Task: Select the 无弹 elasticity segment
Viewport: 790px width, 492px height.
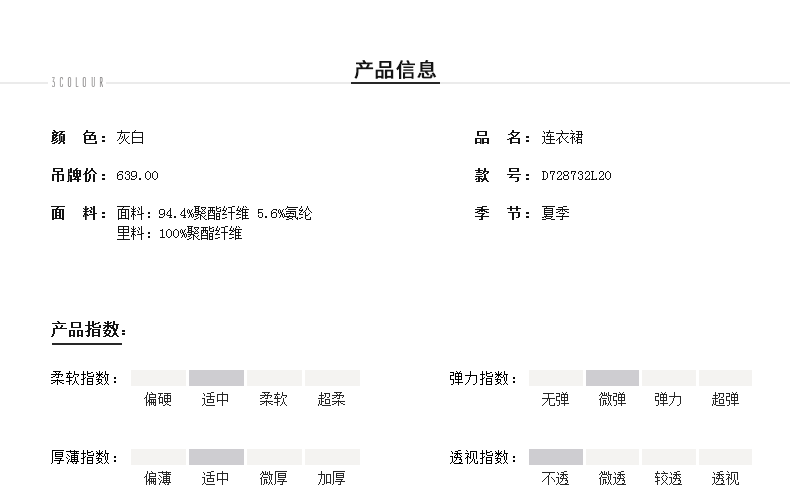Action: [555, 378]
